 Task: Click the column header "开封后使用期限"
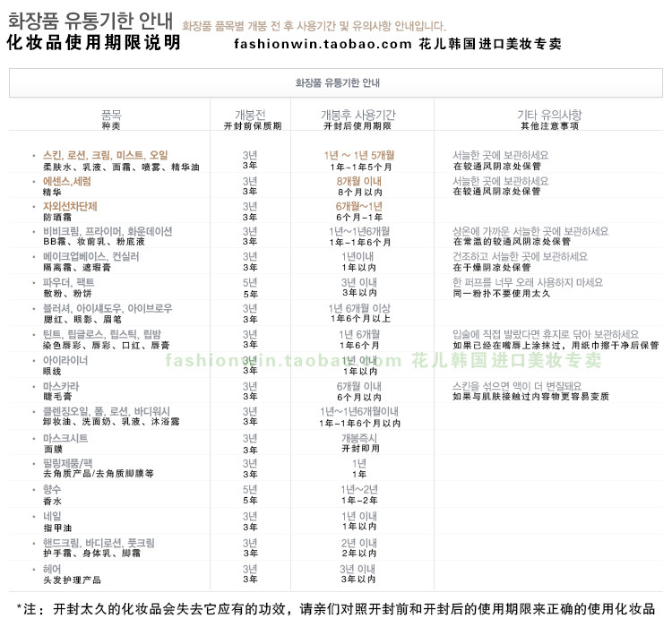click(358, 125)
